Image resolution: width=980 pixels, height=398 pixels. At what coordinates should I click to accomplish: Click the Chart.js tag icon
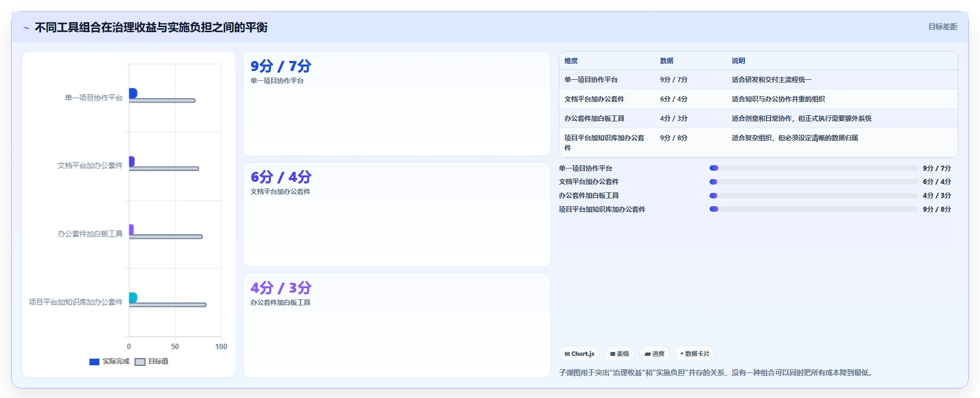tap(567, 354)
